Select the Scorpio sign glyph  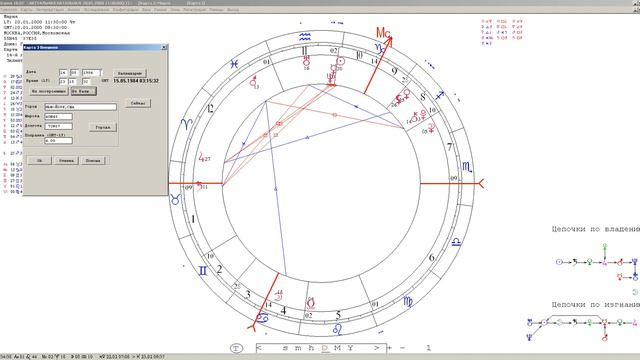(x=467, y=167)
